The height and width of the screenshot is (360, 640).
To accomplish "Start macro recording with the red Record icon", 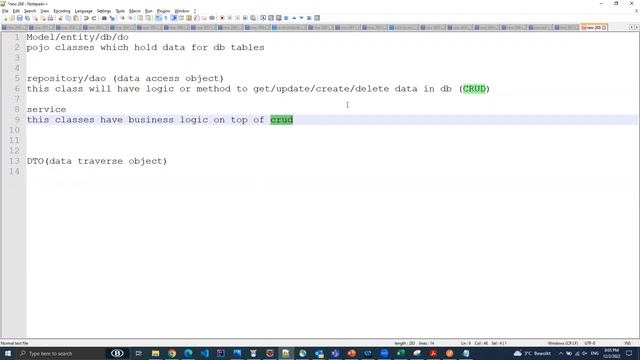I will [x=222, y=18].
